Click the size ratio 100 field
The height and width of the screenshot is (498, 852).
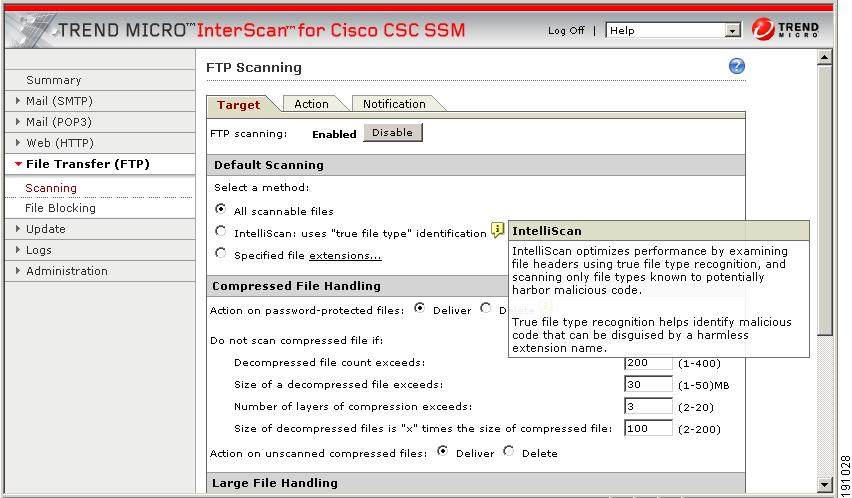pos(648,428)
